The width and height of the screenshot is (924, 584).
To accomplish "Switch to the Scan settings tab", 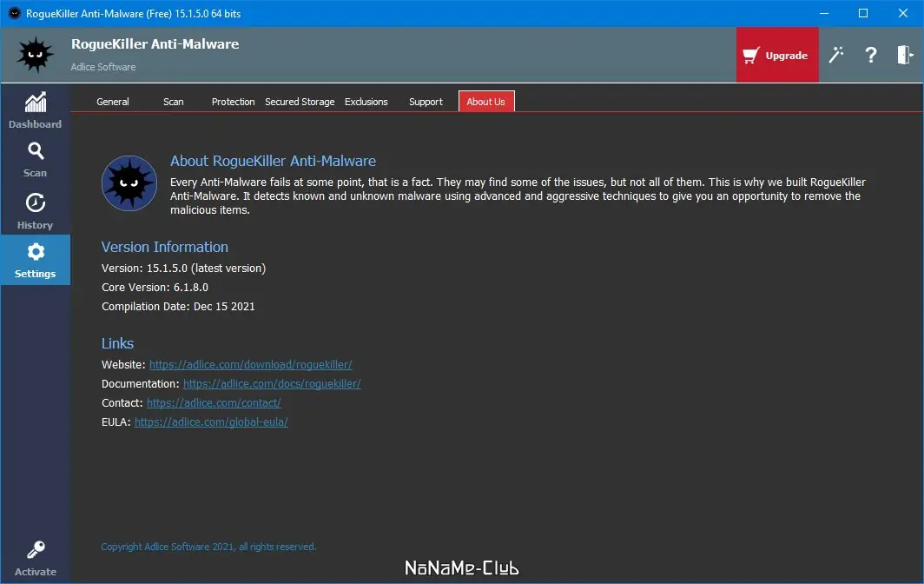I will pos(174,102).
